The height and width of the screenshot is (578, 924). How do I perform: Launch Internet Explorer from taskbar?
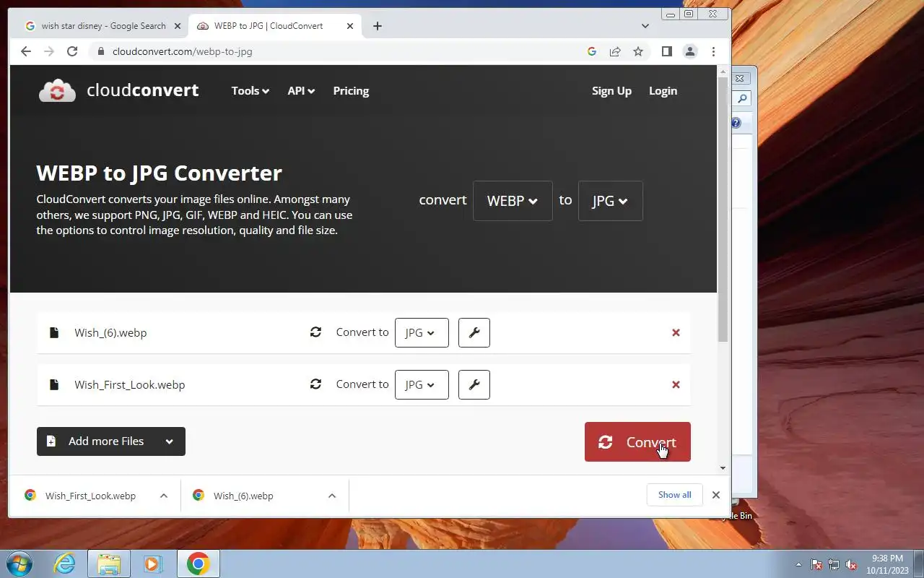(65, 564)
